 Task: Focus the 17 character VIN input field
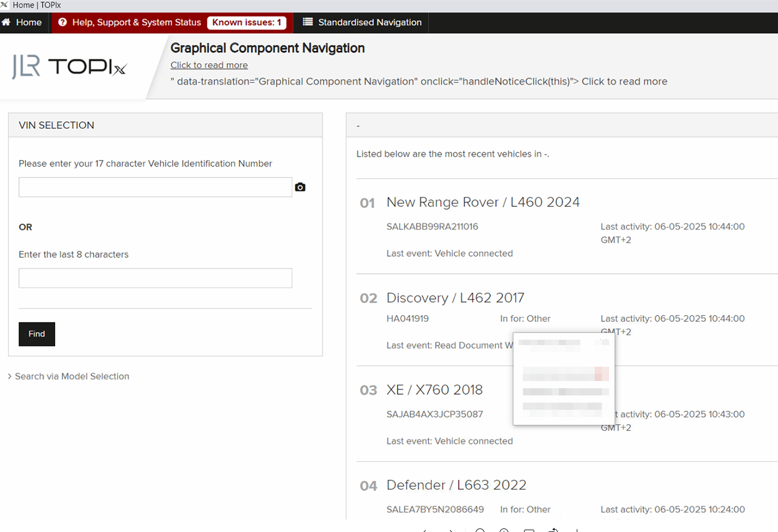point(155,188)
